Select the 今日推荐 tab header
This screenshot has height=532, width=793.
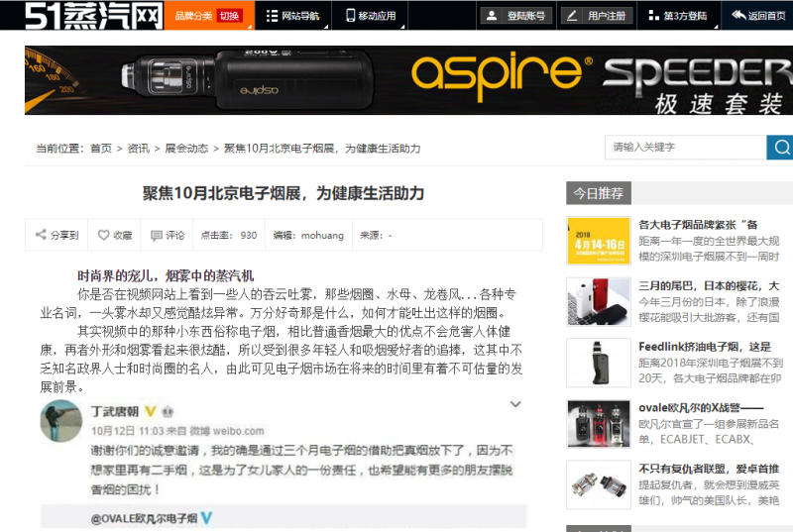(599, 193)
